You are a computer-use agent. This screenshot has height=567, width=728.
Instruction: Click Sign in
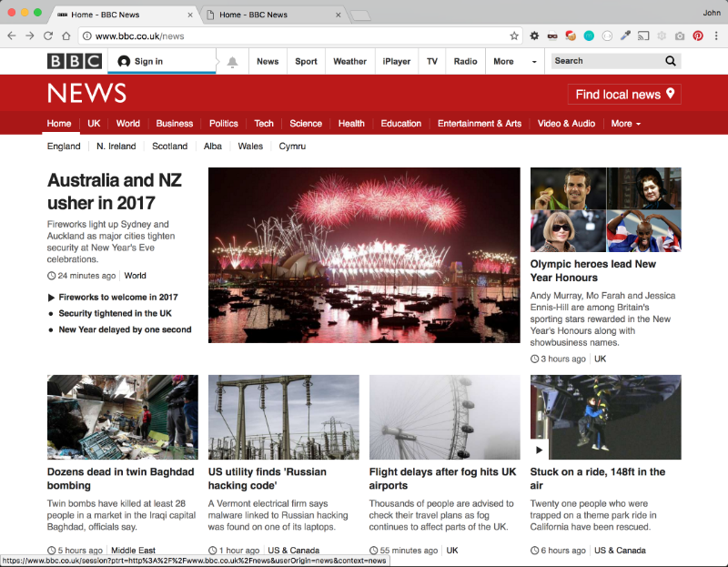click(x=162, y=61)
